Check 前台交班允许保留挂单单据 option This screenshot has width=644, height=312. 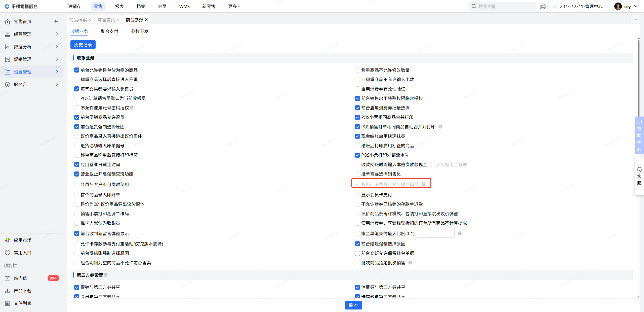coord(357,253)
